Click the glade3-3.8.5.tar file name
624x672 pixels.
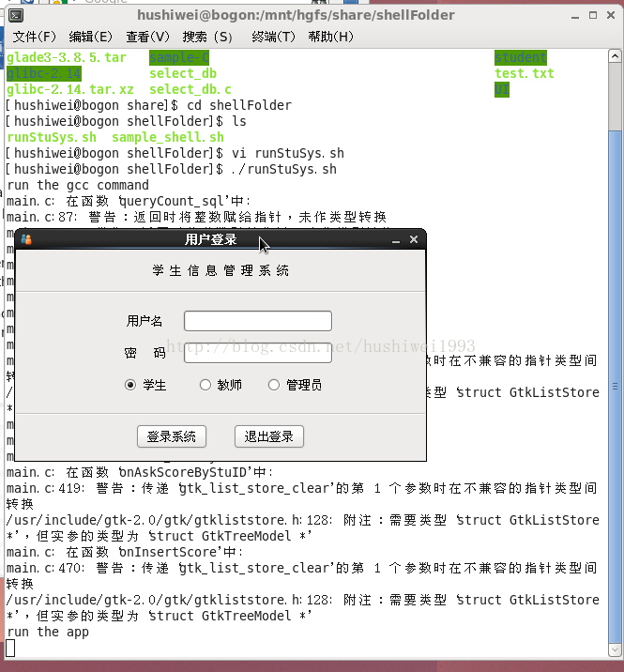point(67,57)
